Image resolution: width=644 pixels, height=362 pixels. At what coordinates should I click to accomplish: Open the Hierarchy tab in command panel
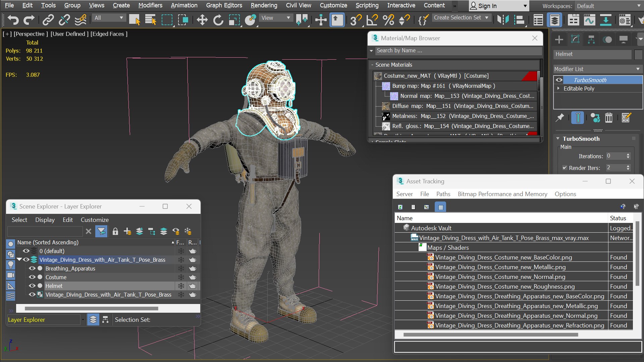pyautogui.click(x=591, y=40)
